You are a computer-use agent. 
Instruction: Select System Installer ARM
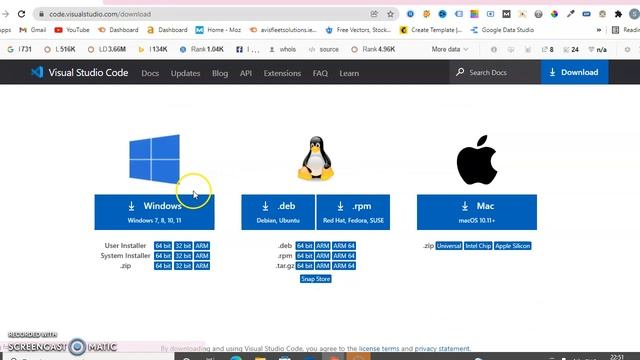click(202, 256)
